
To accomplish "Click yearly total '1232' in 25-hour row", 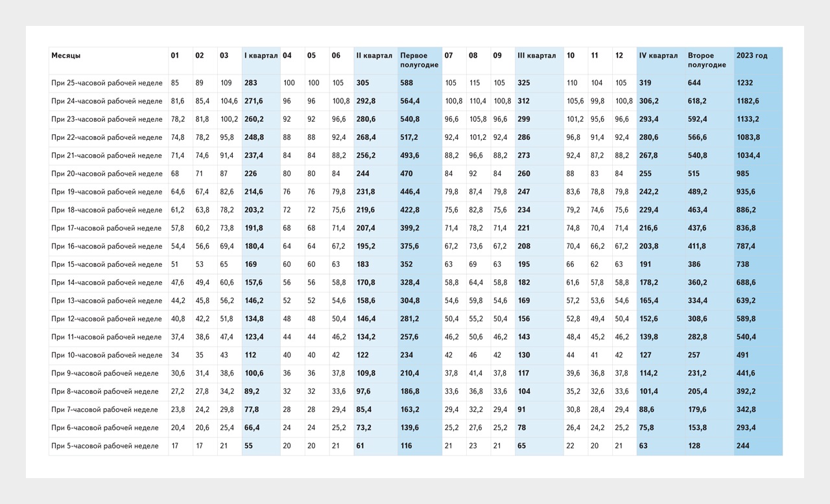I will 745,83.
